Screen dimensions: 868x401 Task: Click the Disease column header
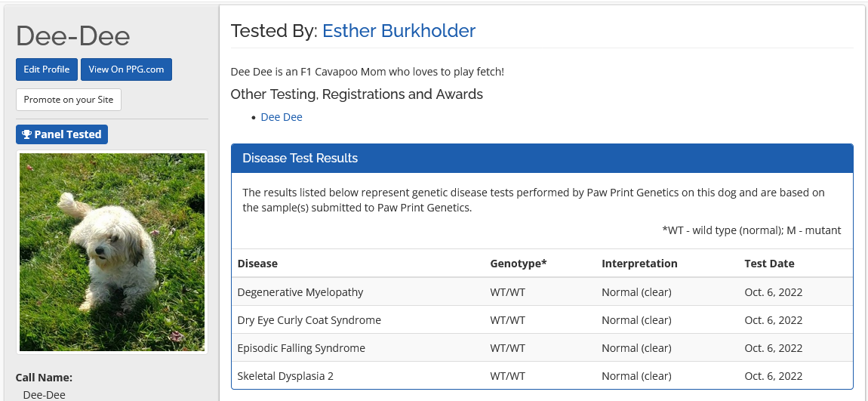click(257, 264)
